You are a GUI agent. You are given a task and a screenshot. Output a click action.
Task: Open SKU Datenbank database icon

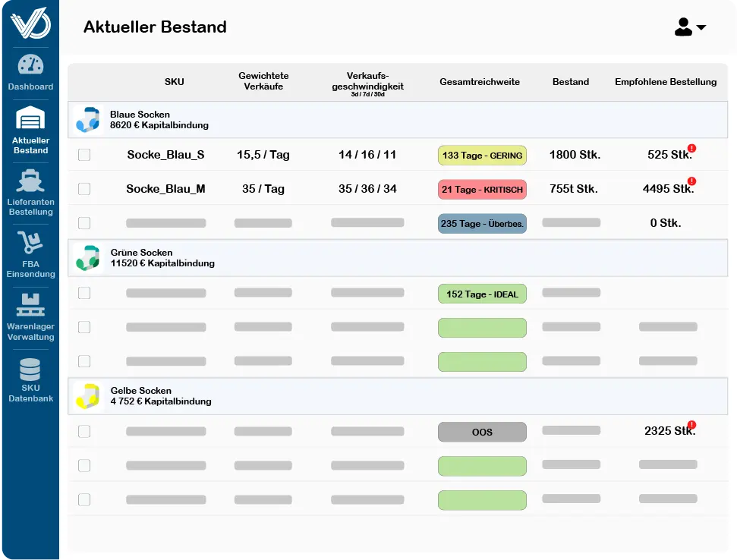(x=30, y=369)
